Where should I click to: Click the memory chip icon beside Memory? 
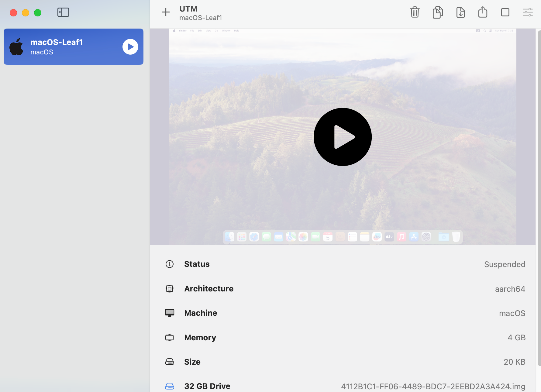(170, 338)
